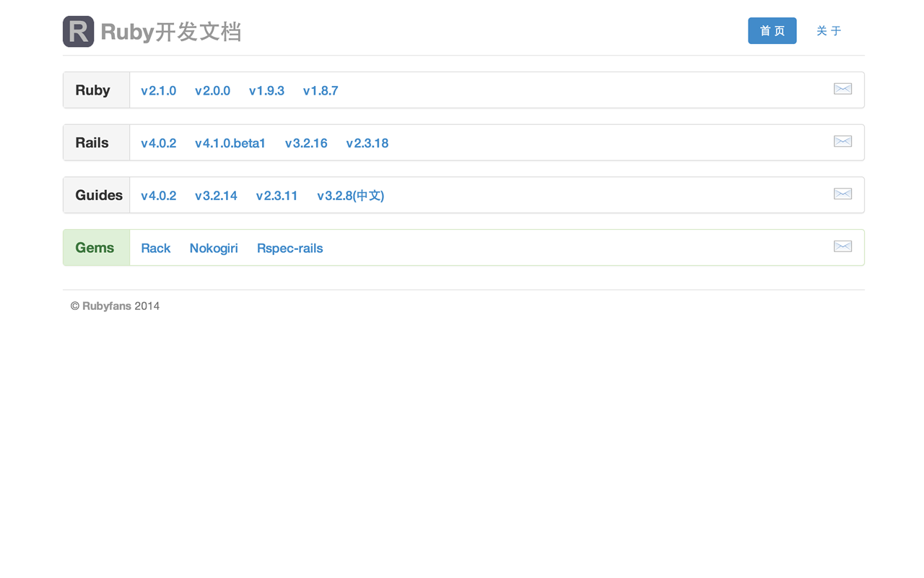Open Rspec-rails gem docs

289,248
